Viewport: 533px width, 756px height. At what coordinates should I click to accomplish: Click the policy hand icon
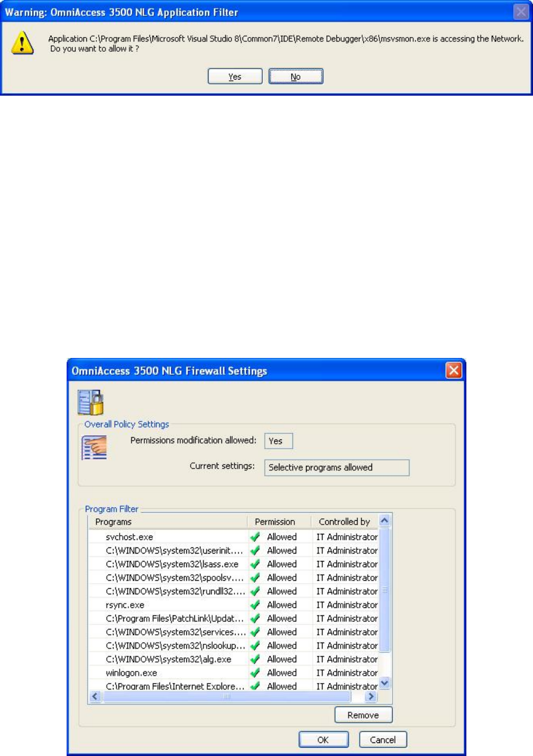tap(94, 447)
